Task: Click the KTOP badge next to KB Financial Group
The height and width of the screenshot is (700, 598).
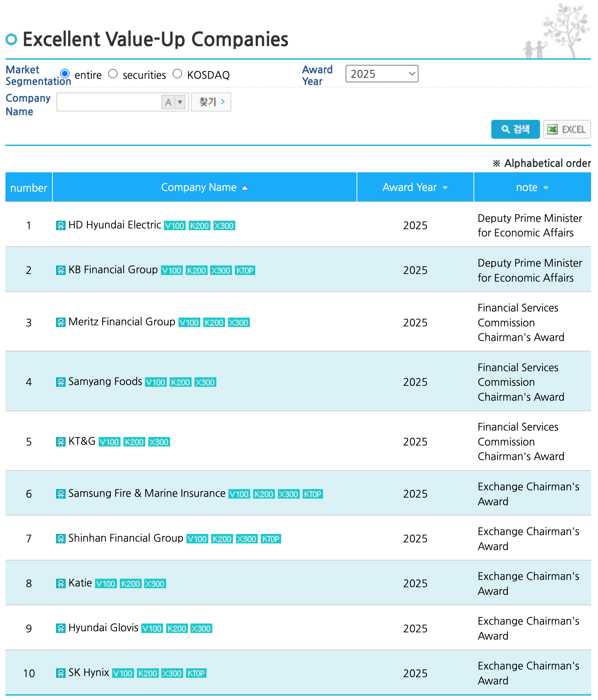Action: (245, 271)
